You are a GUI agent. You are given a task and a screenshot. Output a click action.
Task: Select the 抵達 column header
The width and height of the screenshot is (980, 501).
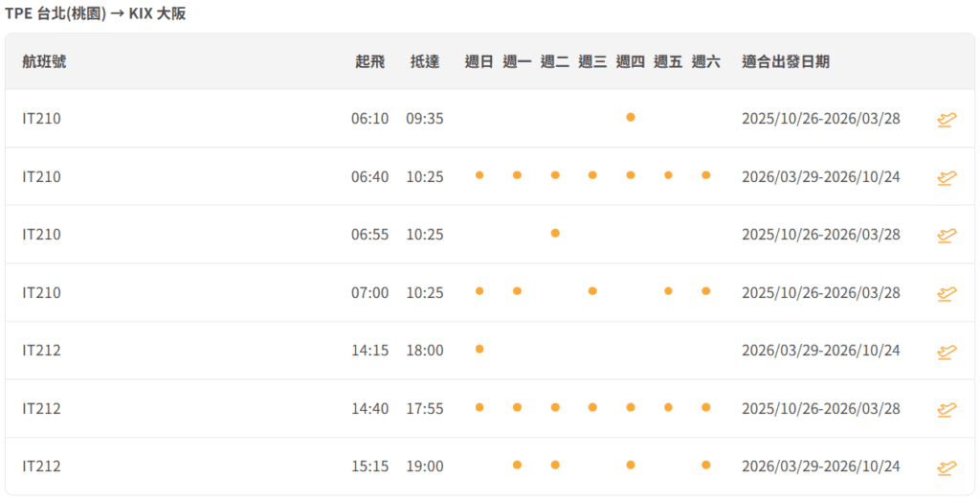point(425,61)
